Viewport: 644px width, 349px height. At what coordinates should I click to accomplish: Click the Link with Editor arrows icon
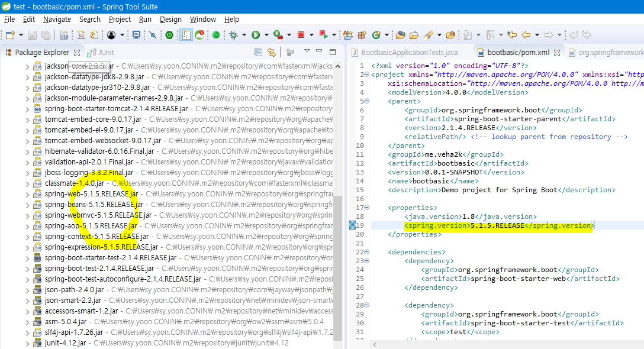272,52
